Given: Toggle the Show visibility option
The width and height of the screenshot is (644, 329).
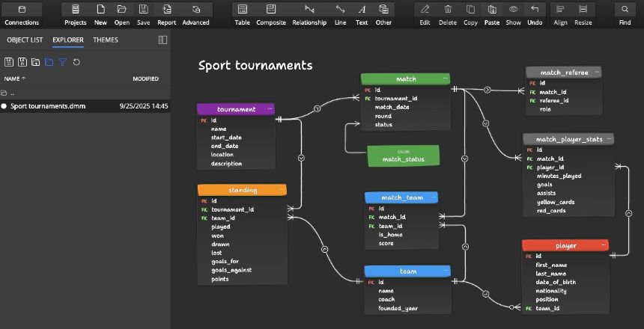Looking at the screenshot, I should point(514,15).
